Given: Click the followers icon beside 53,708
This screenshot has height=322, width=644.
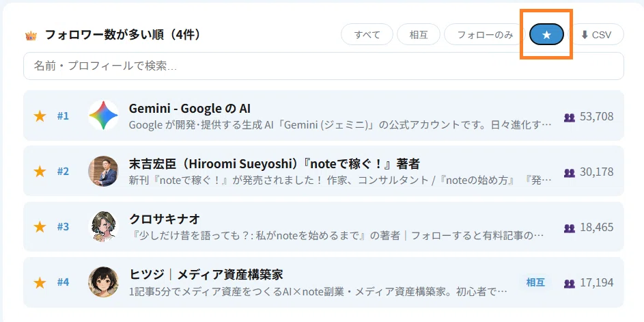Looking at the screenshot, I should point(570,118).
